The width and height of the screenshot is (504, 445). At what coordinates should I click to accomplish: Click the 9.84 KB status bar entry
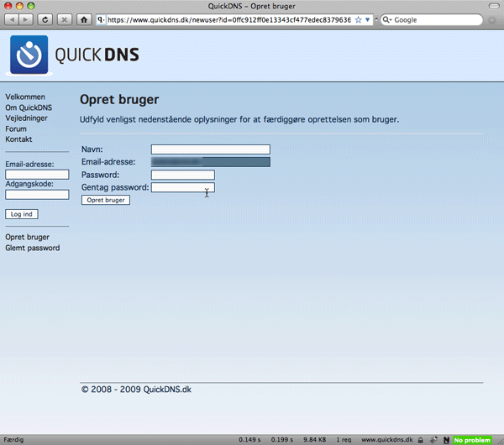[315, 440]
